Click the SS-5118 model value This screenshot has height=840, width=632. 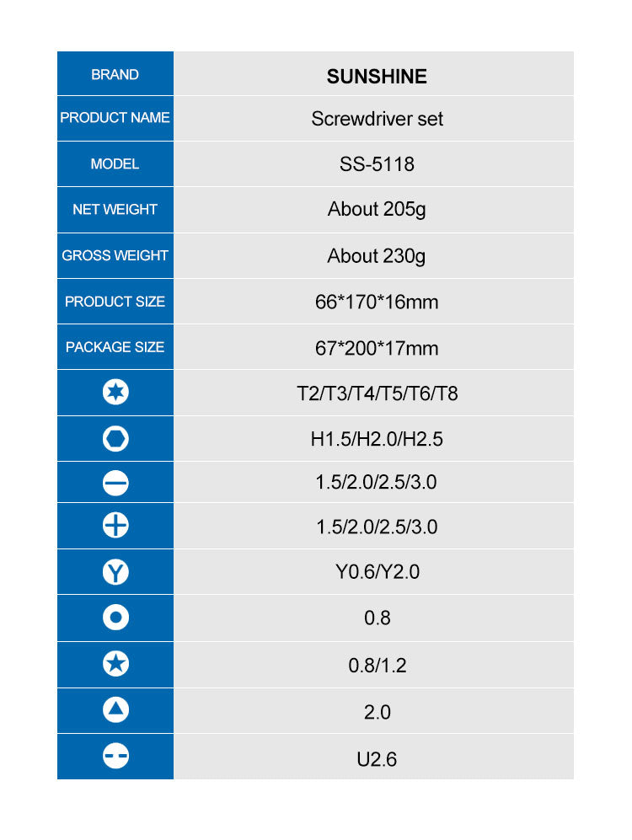coord(377,164)
